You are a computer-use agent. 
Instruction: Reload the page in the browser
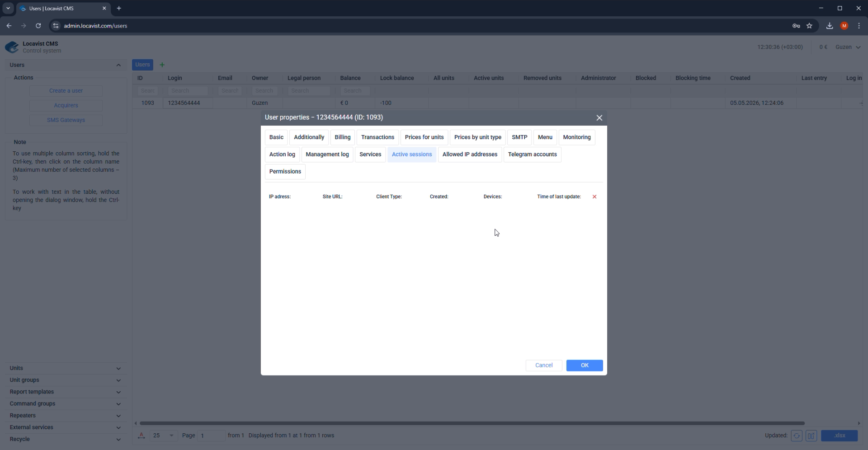tap(38, 26)
